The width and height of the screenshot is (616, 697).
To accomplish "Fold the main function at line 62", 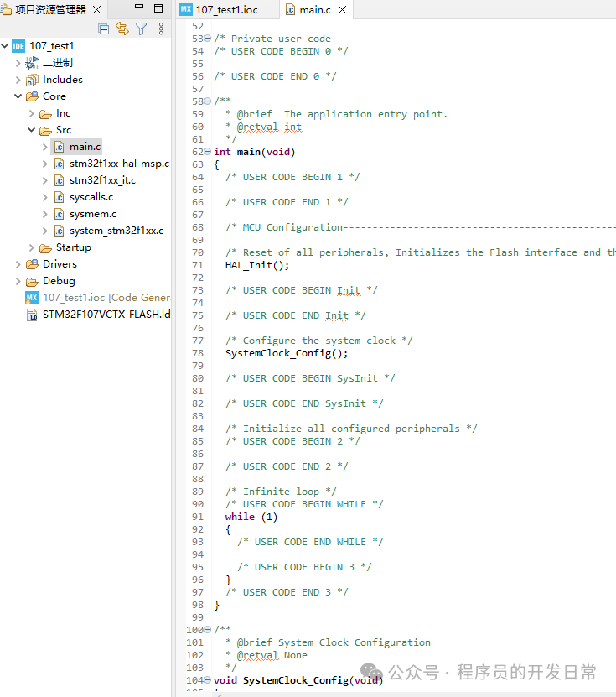I will tap(207, 152).
